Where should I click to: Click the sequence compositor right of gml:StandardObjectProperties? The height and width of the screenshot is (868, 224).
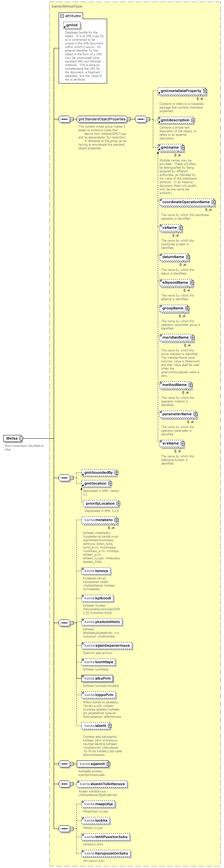(141, 119)
